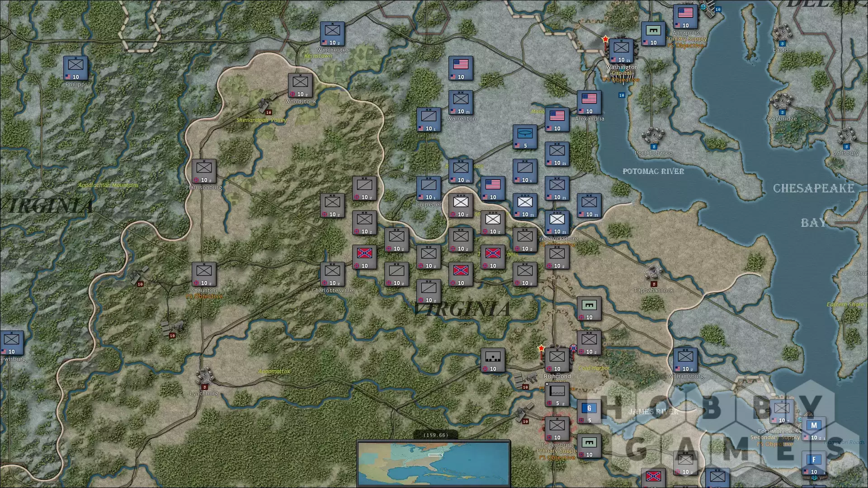Select the Union flag HQ at Annapolis

685,17
